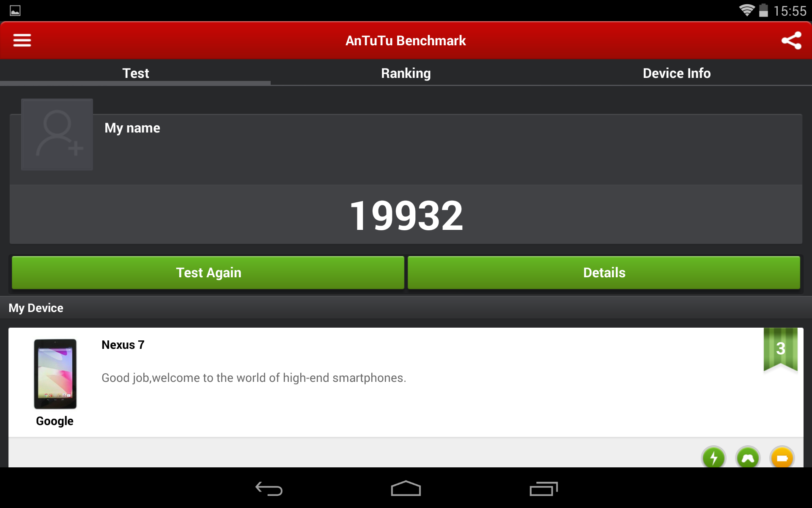Select the Test tab

135,73
